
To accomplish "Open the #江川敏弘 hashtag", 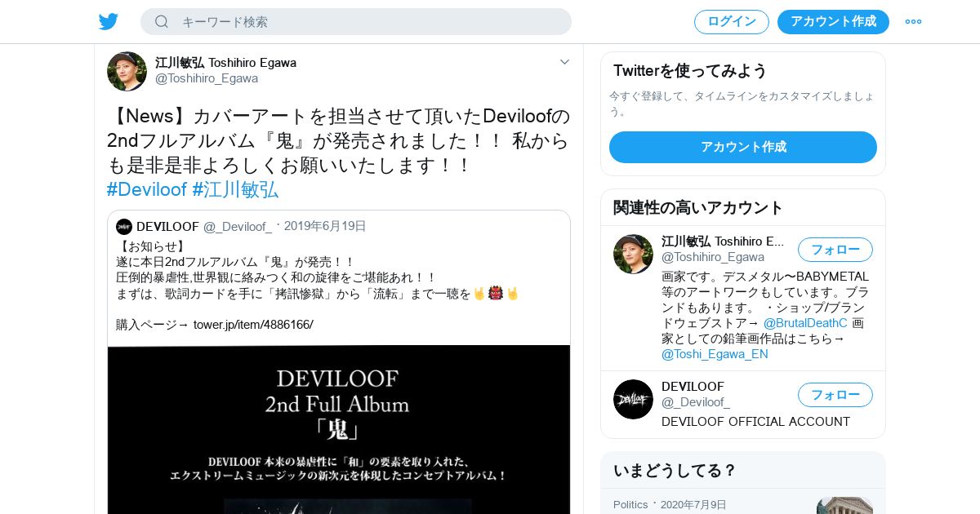I will coord(235,189).
